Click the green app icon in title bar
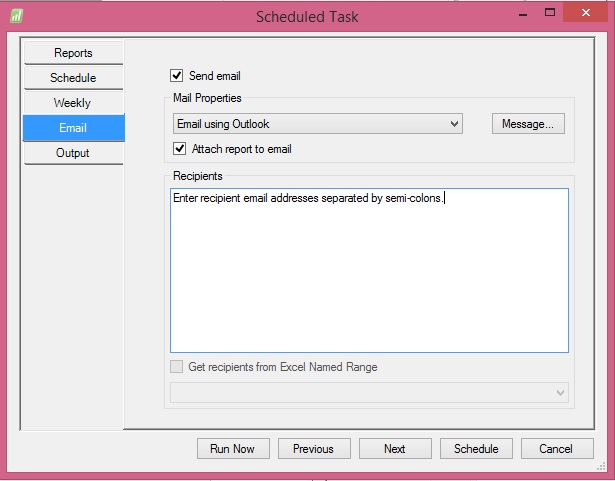Image resolution: width=615 pixels, height=481 pixels. tap(15, 15)
